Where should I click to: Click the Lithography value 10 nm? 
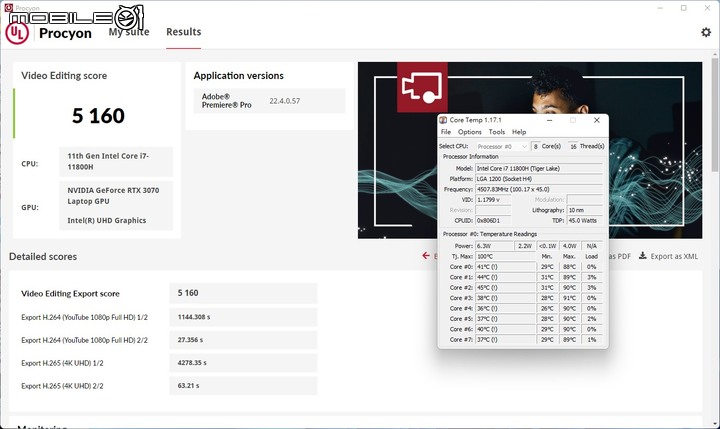tap(585, 210)
